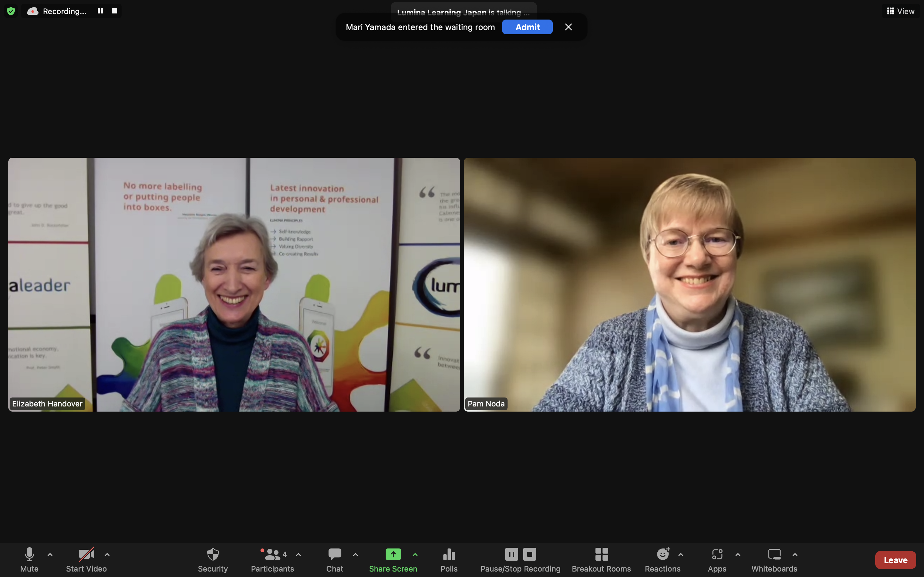Click the red Leave button

coord(895,560)
